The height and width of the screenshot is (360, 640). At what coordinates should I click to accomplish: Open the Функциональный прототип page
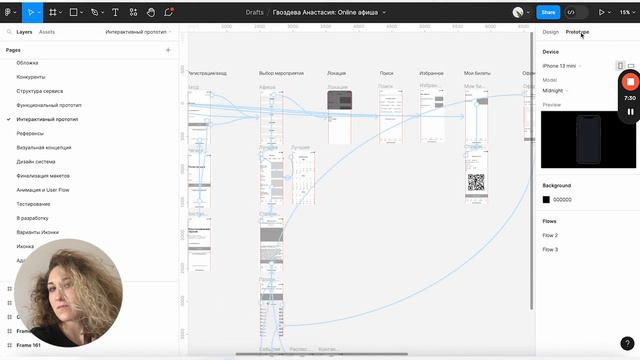point(49,105)
